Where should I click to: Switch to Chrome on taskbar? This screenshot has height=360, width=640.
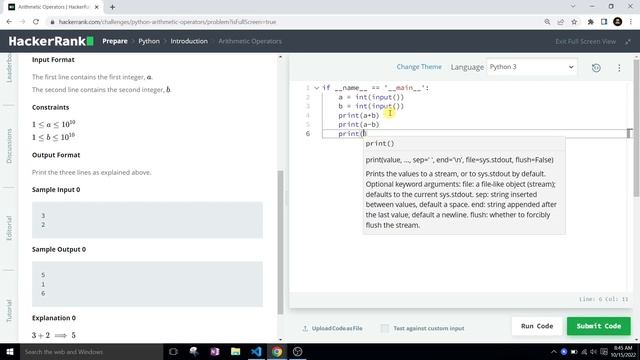(x=277, y=351)
